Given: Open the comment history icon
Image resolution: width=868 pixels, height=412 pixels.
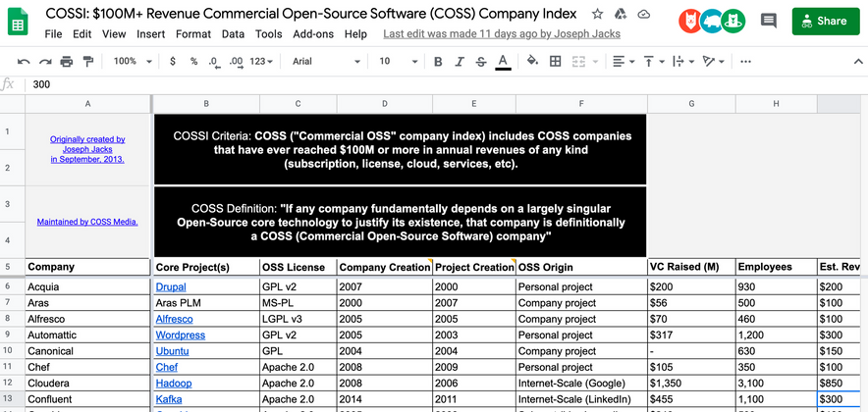Looking at the screenshot, I should point(769,21).
